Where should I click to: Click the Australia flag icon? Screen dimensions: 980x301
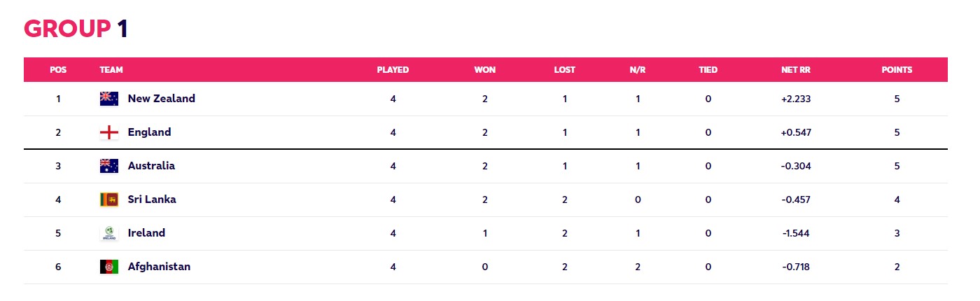coord(109,166)
